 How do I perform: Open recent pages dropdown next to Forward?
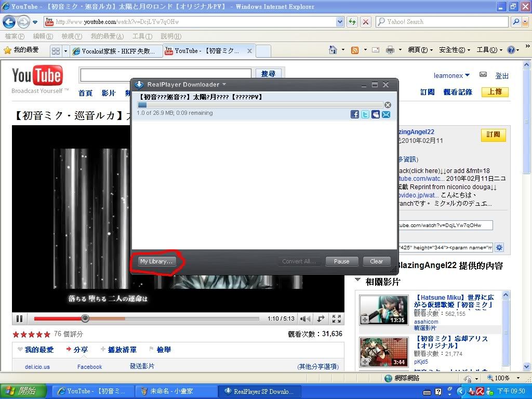(35, 22)
